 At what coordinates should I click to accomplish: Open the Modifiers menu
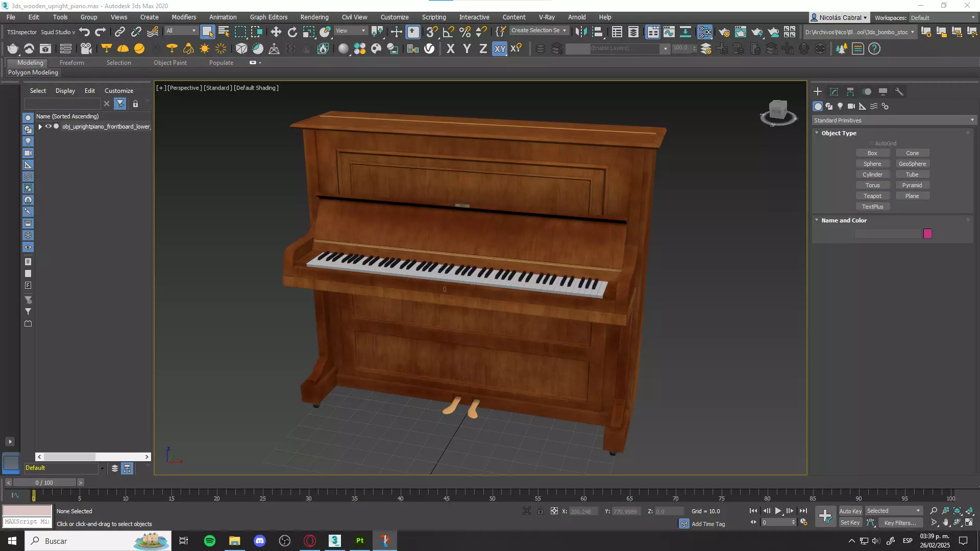pos(184,17)
